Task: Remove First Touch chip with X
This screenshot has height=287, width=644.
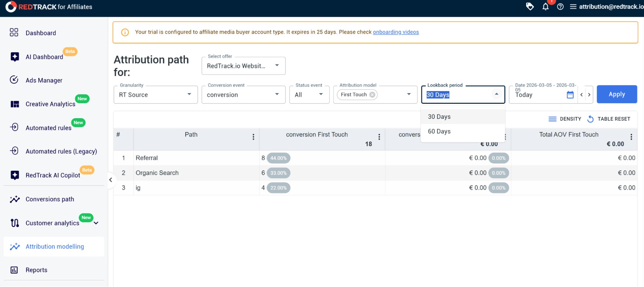Action: [x=372, y=95]
